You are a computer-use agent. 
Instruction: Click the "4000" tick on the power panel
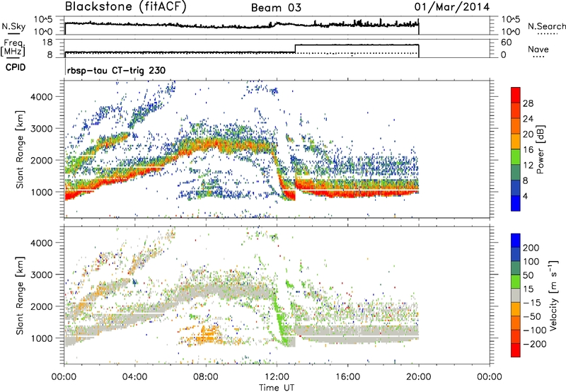tap(41, 97)
